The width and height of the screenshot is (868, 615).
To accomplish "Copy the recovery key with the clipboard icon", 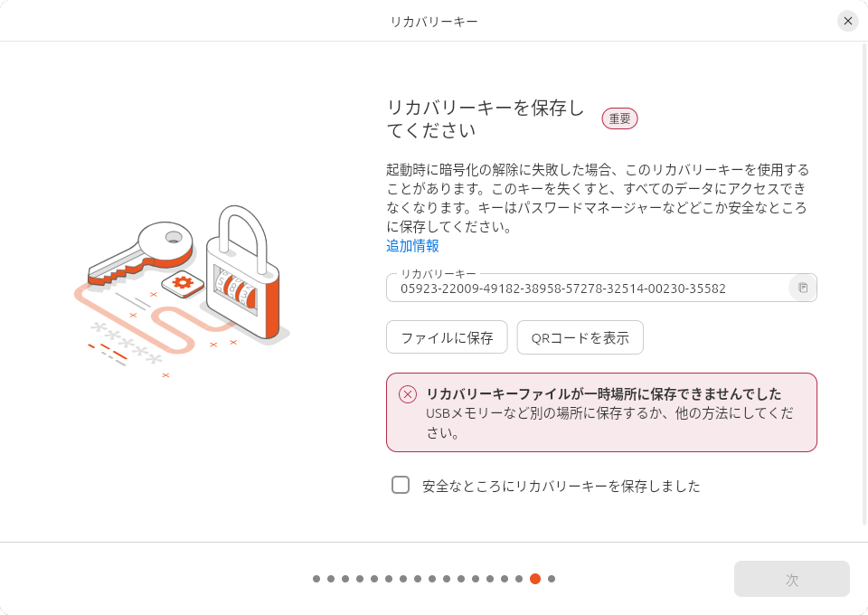I will (x=802, y=288).
